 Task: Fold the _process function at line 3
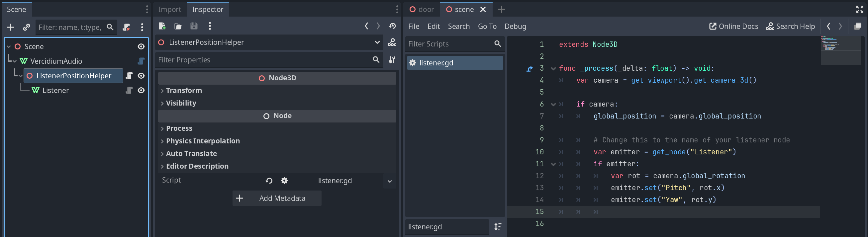(x=553, y=69)
